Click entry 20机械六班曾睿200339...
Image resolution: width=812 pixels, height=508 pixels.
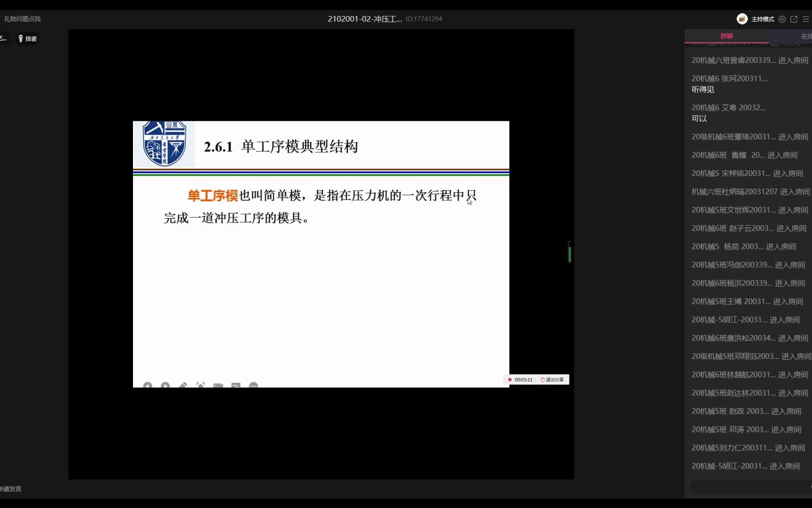coord(750,60)
